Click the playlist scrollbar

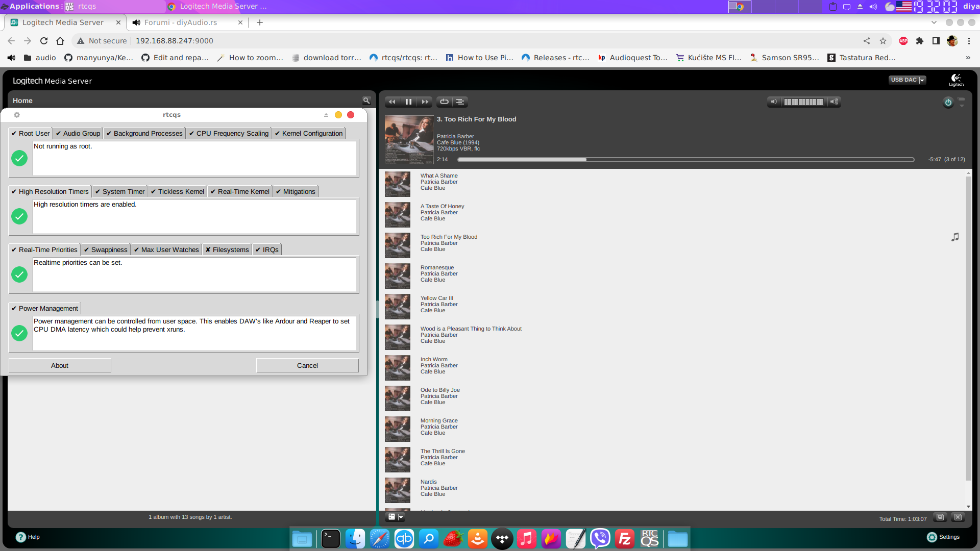click(x=968, y=329)
